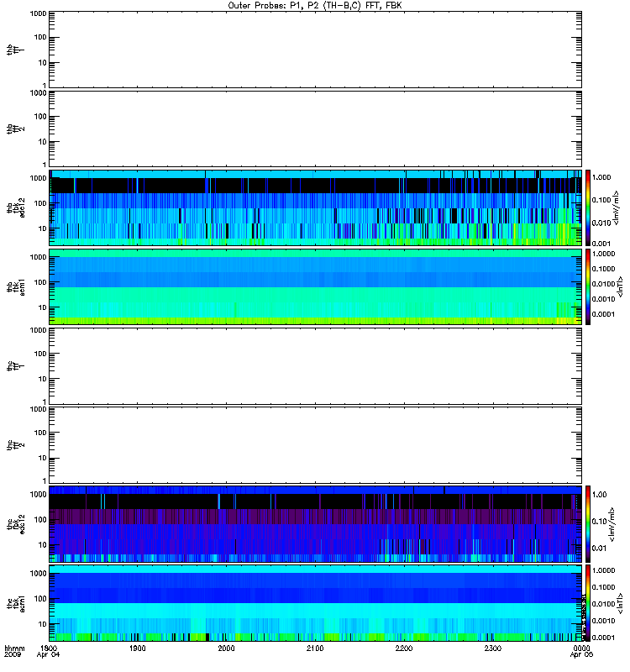Image resolution: width=630 pixels, height=672 pixels.
Task: Click the '1000' y-axis tick of thb fft 1 panel
Action: (38, 13)
